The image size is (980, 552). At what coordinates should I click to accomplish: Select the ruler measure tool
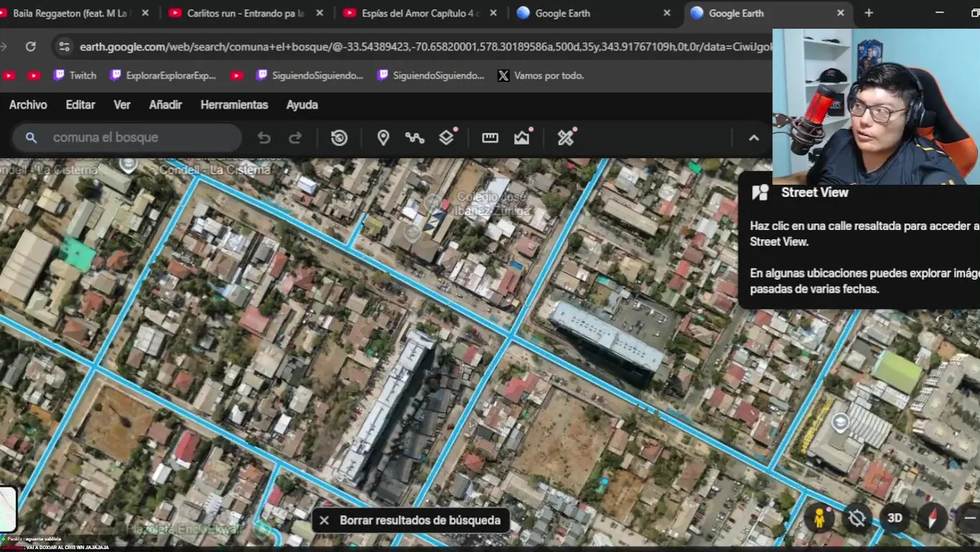[490, 137]
